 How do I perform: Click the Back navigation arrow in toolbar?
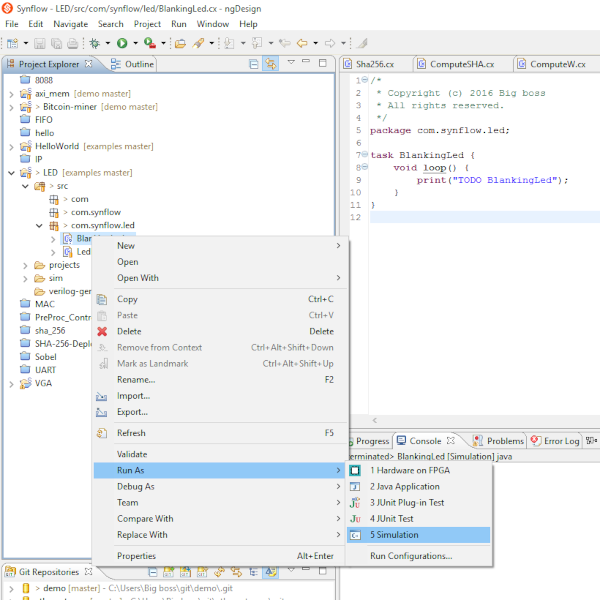302,43
